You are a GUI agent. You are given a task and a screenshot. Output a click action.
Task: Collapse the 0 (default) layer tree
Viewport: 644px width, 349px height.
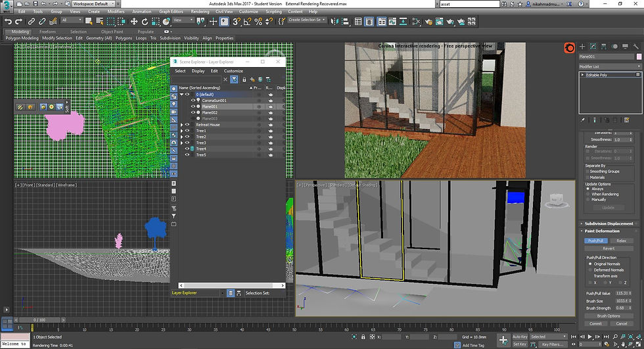click(181, 95)
